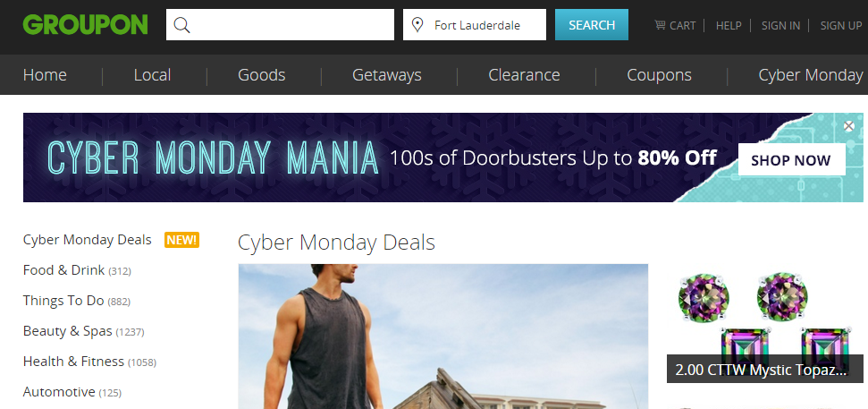
Task: Open the main Cyber Monday deal image
Action: point(442,337)
